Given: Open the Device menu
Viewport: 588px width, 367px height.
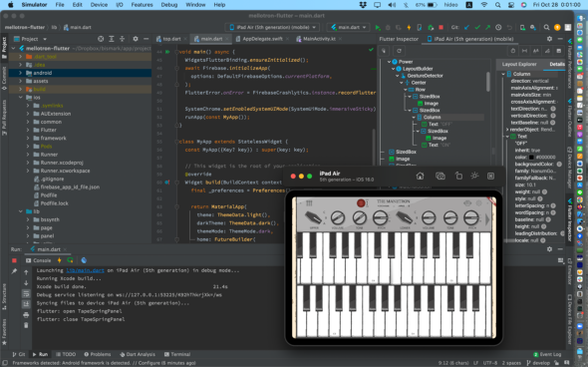Looking at the screenshot, I should (99, 5).
